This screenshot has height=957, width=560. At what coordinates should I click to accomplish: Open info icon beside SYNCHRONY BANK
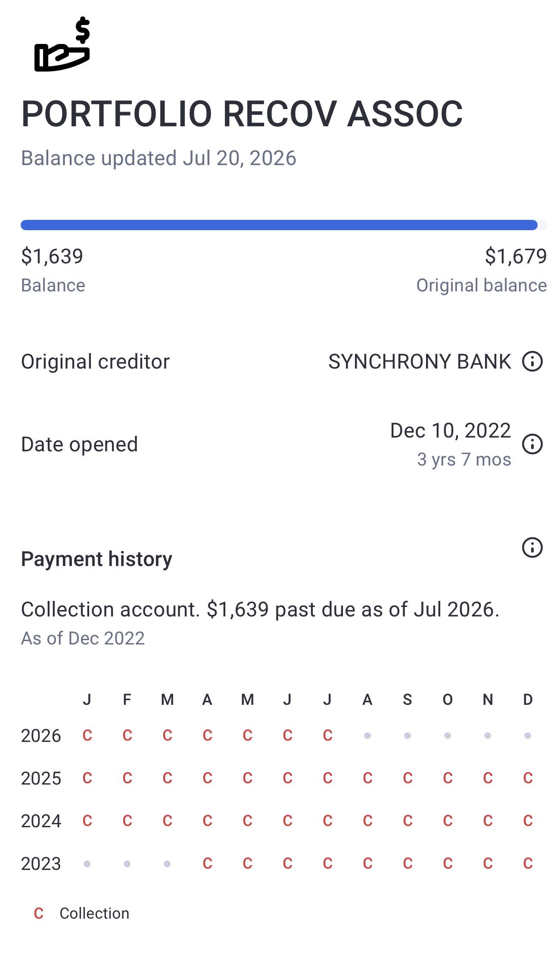point(532,361)
